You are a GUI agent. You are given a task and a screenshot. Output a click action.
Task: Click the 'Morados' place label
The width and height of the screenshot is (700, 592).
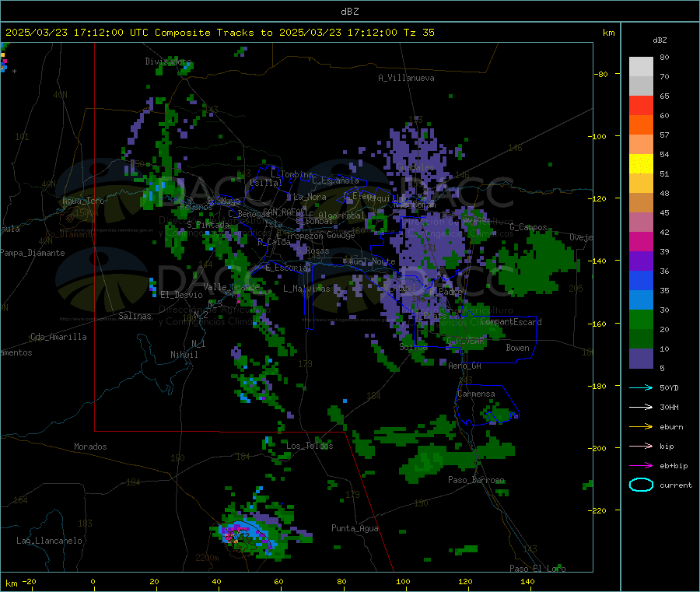[90, 447]
